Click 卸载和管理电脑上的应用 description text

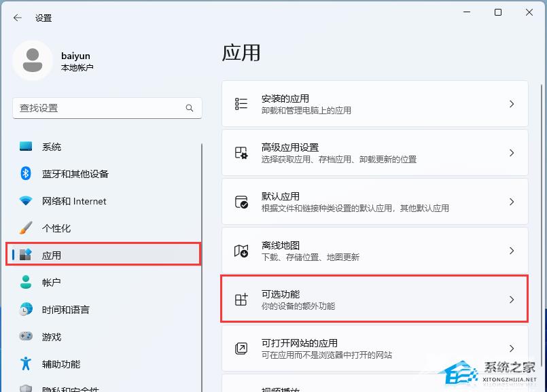[x=306, y=111]
